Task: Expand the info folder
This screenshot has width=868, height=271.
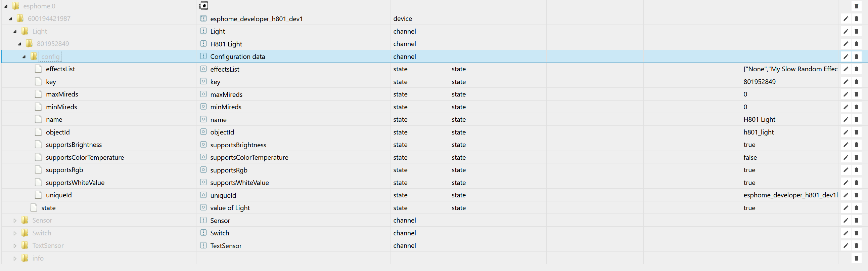Action: 15,259
